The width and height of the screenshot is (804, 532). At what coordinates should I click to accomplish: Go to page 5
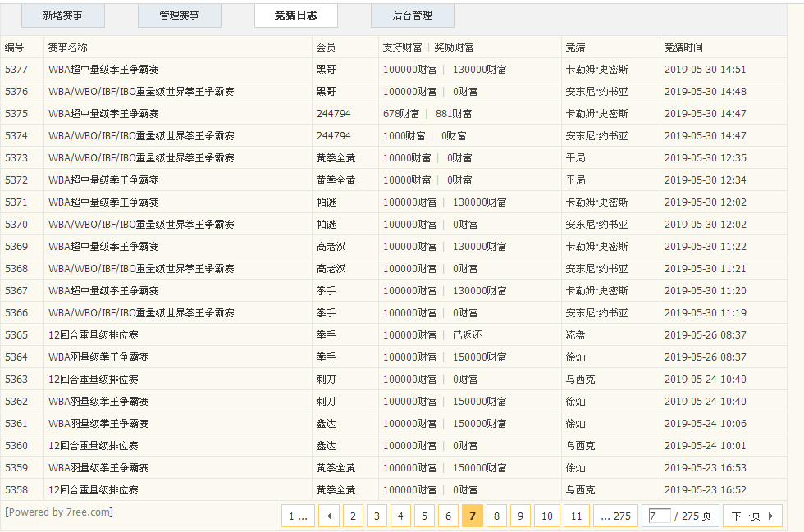(425, 516)
